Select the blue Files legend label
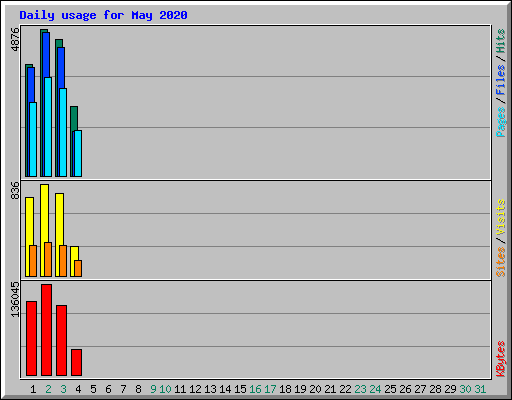The height and width of the screenshot is (400, 512). [500, 80]
